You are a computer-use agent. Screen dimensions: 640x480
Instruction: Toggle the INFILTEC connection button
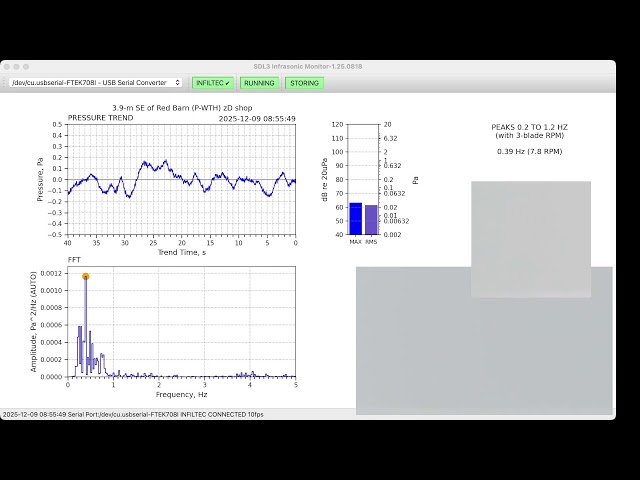[x=213, y=83]
